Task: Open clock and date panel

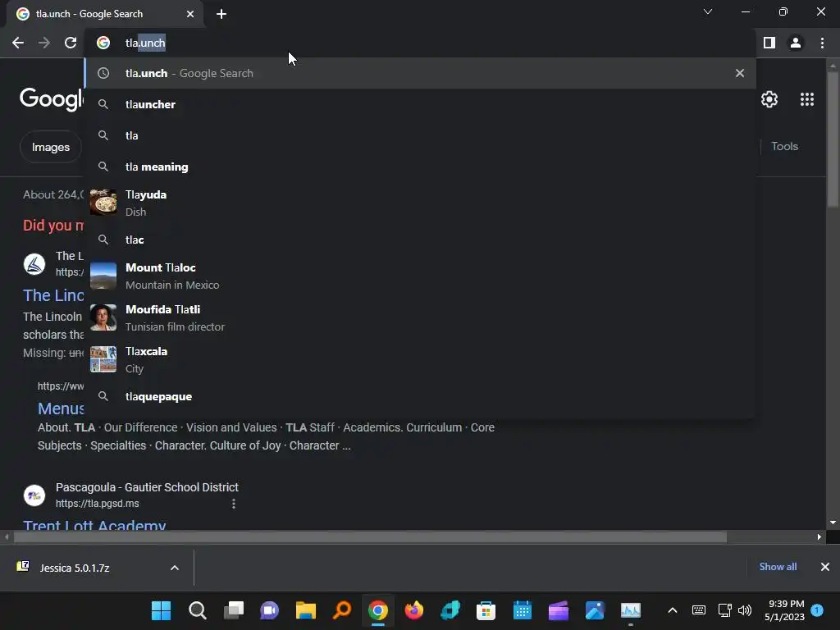Action: click(785, 610)
